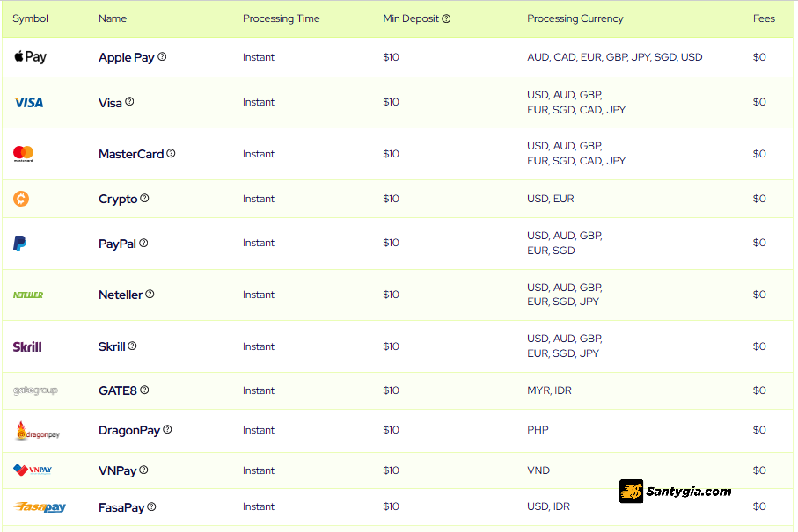This screenshot has width=798, height=532.
Task: Select the VNPay payment method name
Action: 118,471
